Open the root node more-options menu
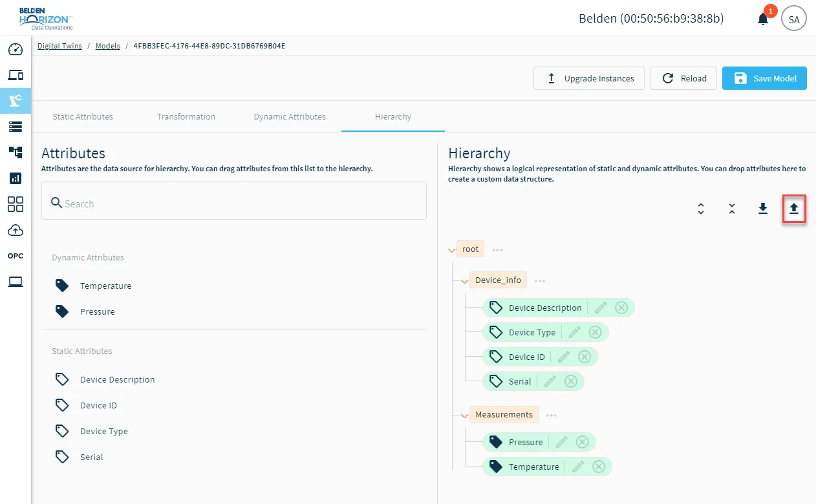The height and width of the screenshot is (504, 816). pyautogui.click(x=497, y=249)
